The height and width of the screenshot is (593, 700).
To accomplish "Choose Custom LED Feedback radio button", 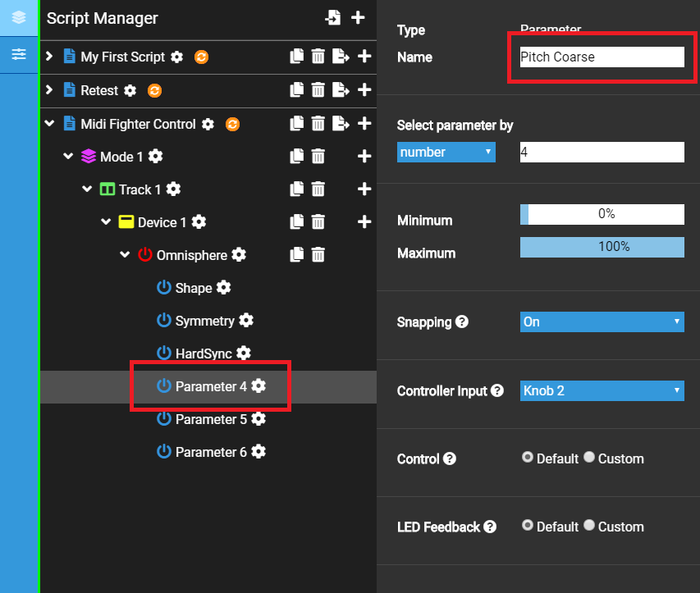I will coord(589,526).
